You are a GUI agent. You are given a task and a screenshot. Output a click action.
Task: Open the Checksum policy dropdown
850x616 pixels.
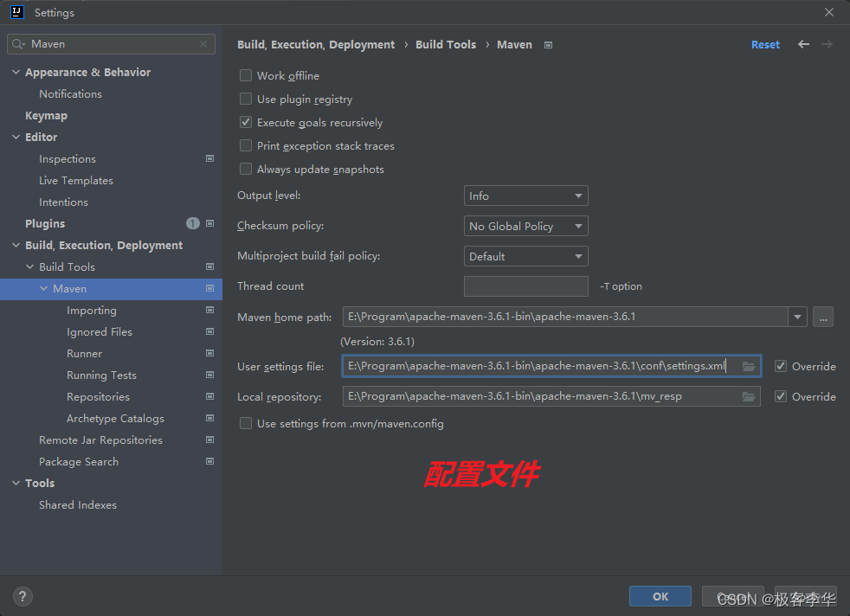click(525, 226)
